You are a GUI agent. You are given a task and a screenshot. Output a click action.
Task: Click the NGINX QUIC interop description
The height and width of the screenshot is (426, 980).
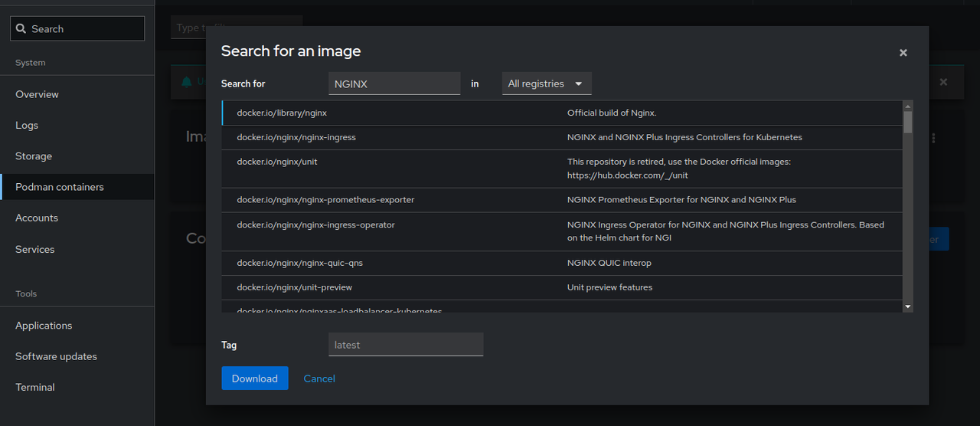[609, 263]
